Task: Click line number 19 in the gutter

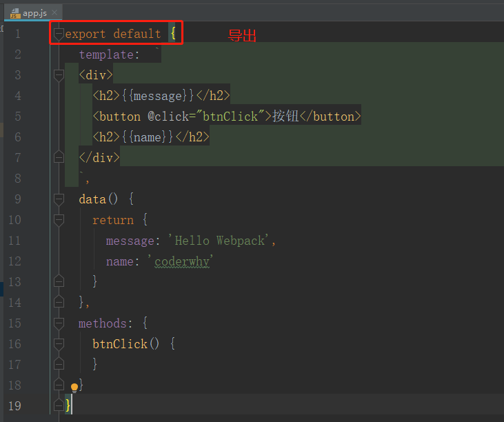Action: [14, 406]
